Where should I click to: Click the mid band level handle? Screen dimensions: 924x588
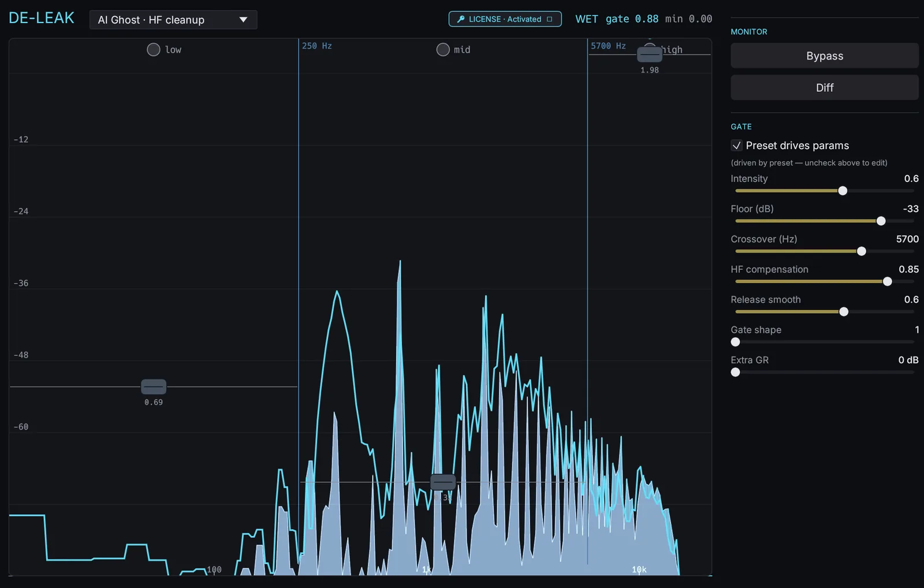click(443, 482)
